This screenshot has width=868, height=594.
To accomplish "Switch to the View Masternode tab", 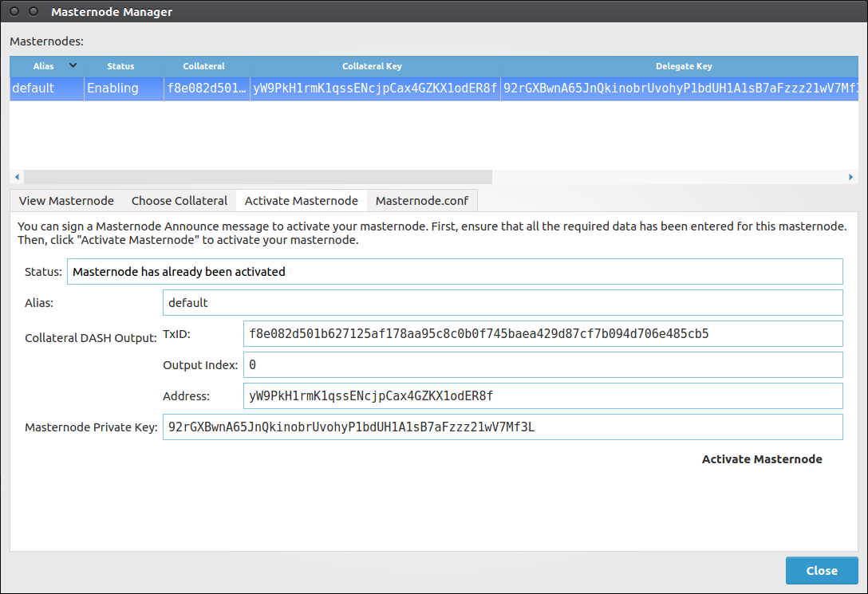I will point(66,201).
